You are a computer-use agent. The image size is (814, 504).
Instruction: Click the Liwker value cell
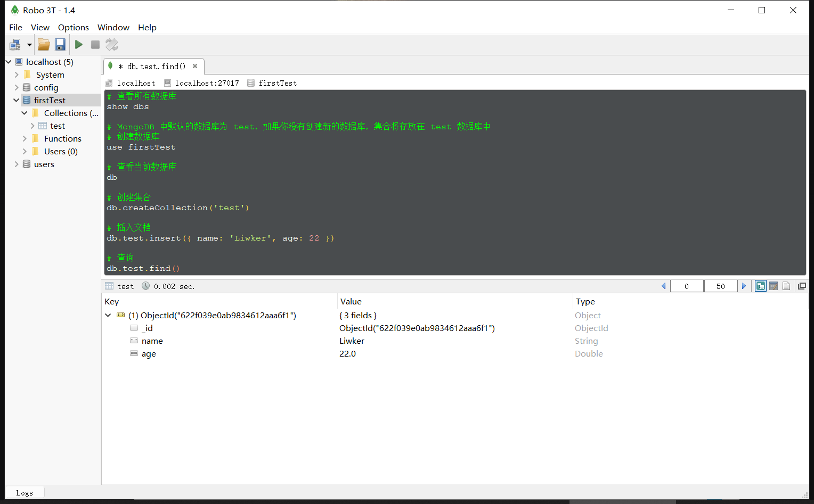pos(352,341)
